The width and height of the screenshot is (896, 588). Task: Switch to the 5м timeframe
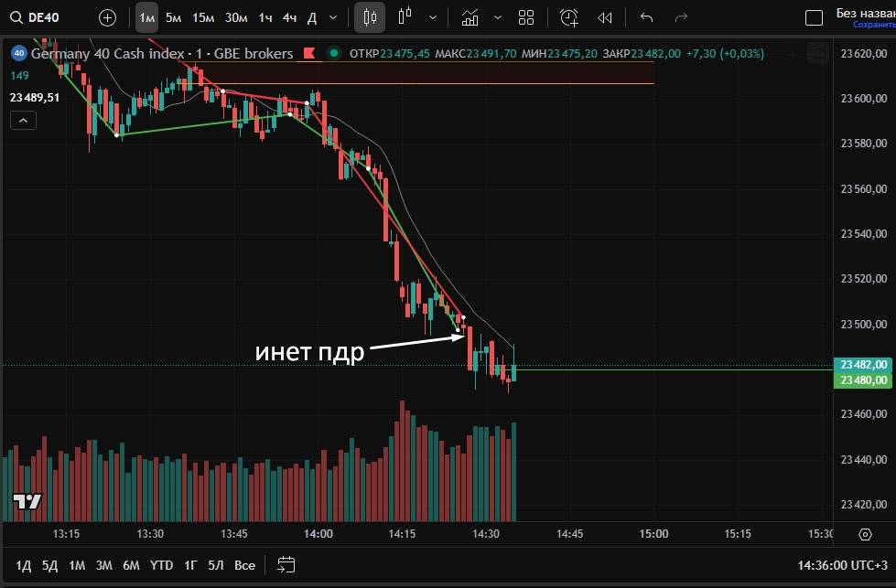[173, 17]
